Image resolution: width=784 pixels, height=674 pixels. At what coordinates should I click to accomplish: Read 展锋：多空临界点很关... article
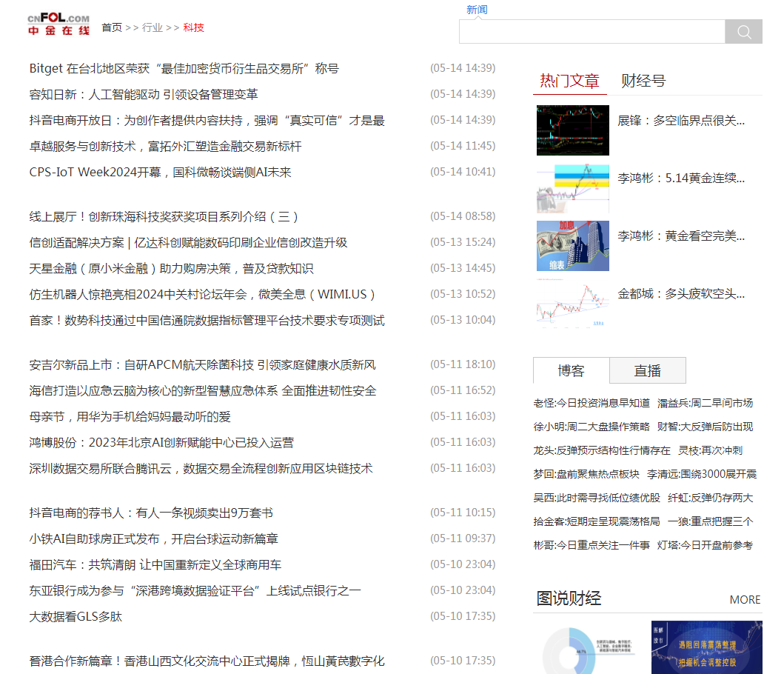pos(681,121)
